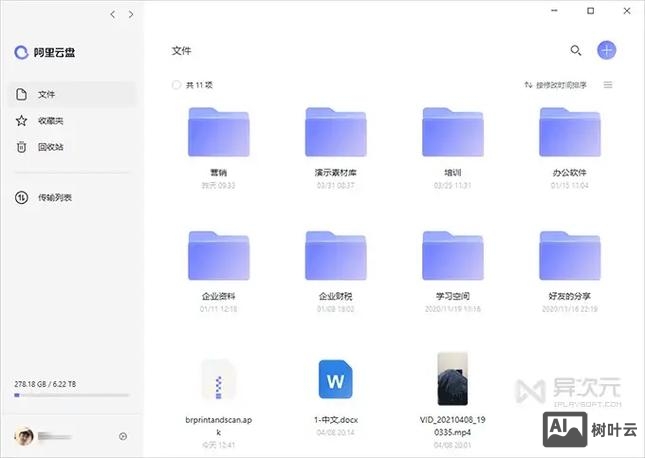Open the 企业资料 folder
Viewport: 645px width, 458px height.
pyautogui.click(x=218, y=256)
